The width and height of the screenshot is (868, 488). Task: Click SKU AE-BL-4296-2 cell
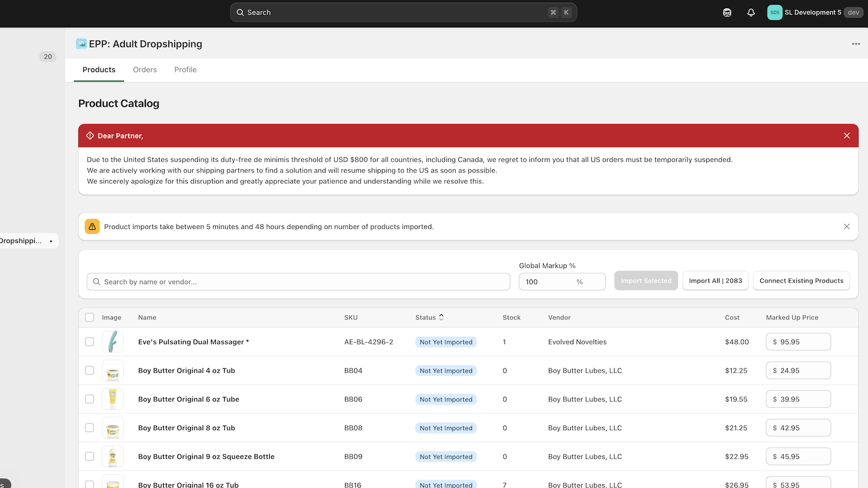pyautogui.click(x=369, y=342)
